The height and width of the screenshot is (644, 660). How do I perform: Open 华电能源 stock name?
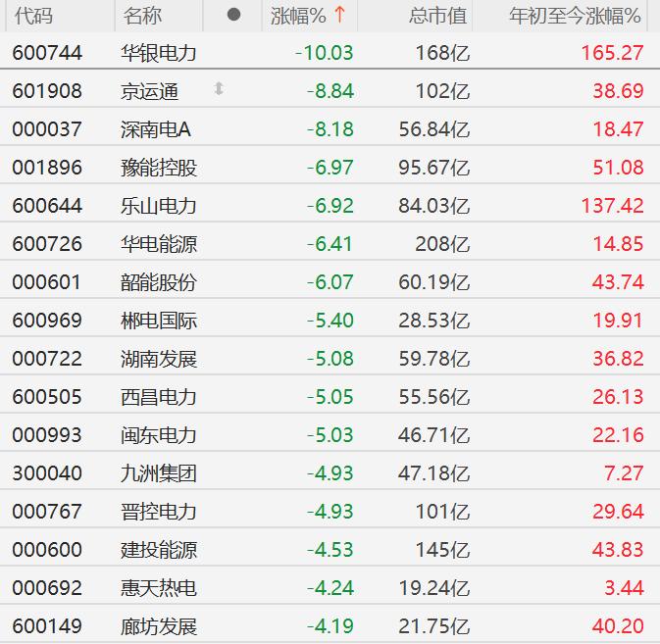[158, 244]
